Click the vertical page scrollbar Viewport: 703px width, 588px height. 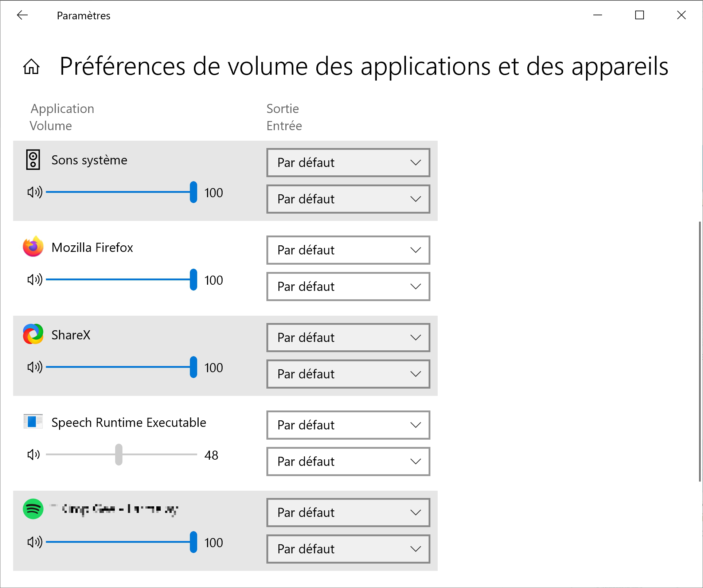pos(700,352)
